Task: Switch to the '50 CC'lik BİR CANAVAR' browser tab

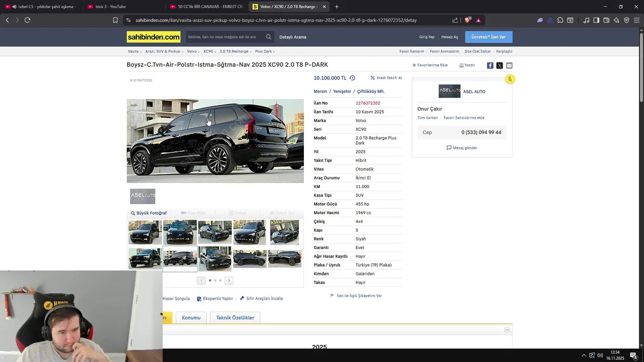Action: click(x=206, y=7)
